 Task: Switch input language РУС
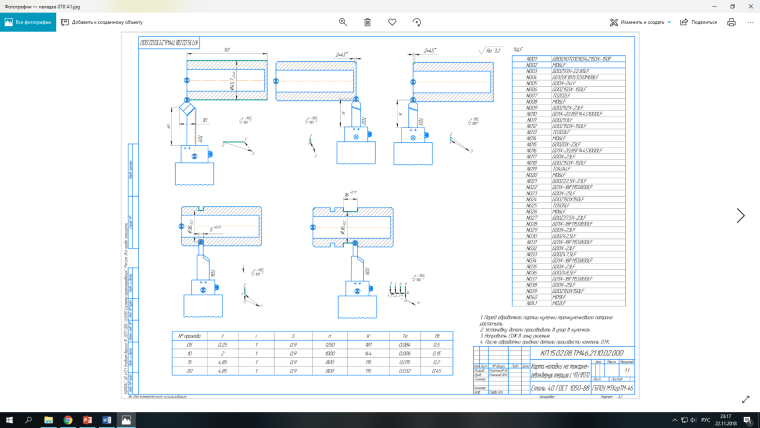click(x=706, y=420)
